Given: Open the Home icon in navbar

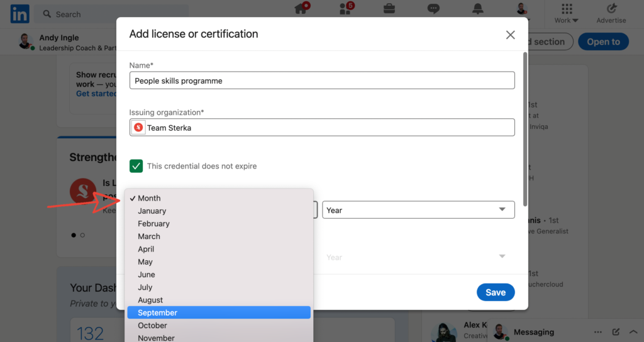Looking at the screenshot, I should click(x=302, y=9).
